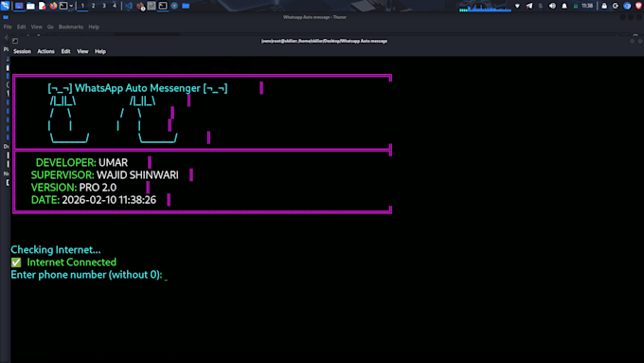Open Thunar's View menu behind the terminal
The image size is (644, 363).
tap(37, 27)
